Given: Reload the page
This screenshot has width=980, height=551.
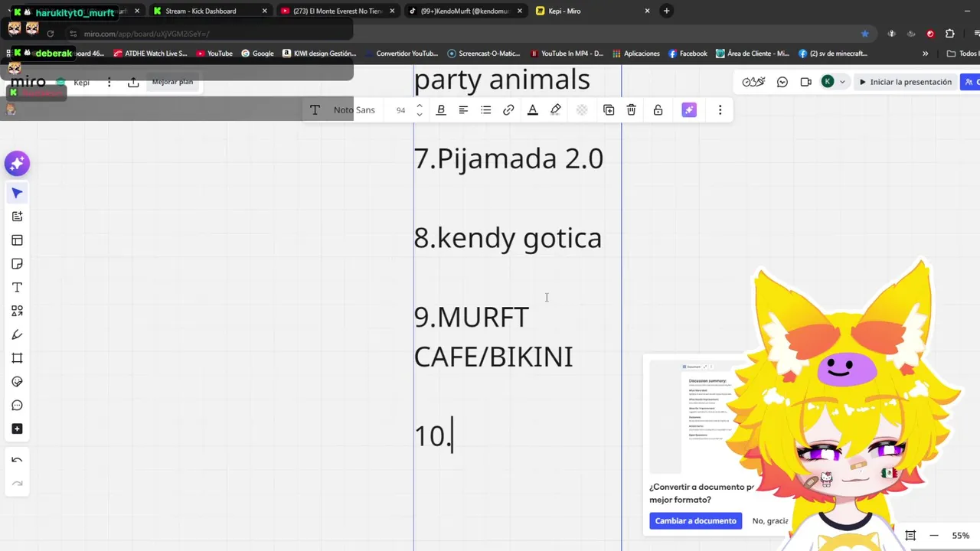Looking at the screenshot, I should click(50, 34).
